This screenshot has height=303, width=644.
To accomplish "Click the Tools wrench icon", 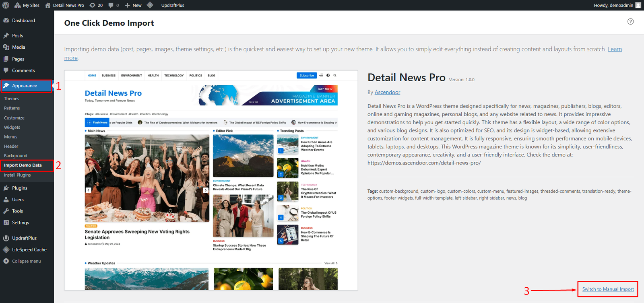I will [x=6, y=211].
